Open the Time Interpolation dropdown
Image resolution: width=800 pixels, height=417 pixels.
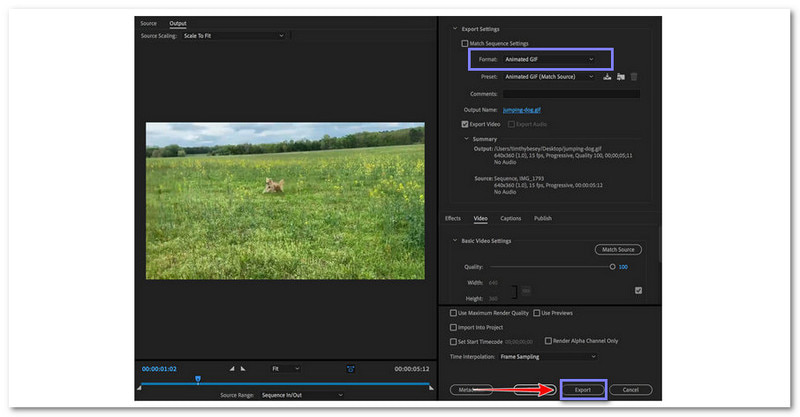coord(548,357)
